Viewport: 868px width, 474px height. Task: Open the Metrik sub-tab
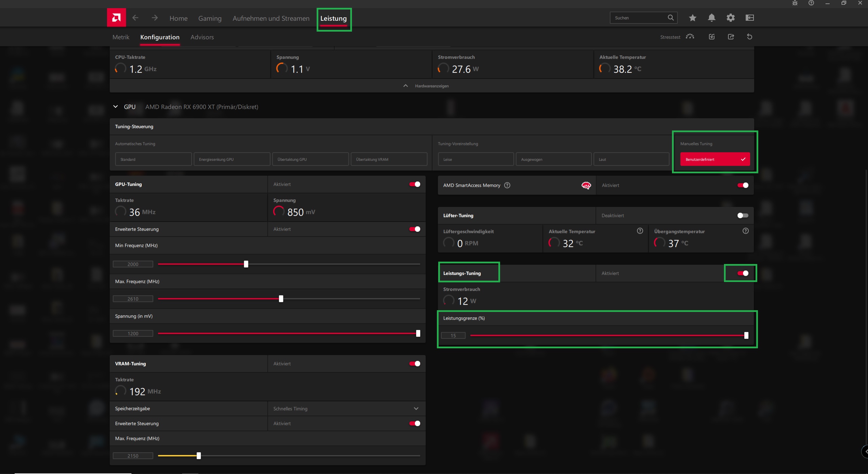pos(121,37)
